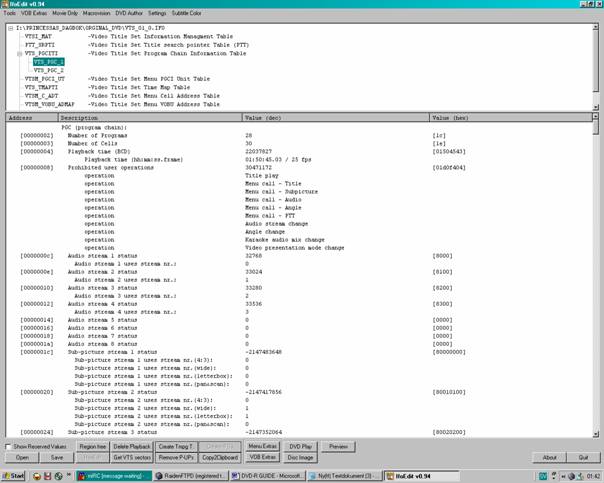Select PTT_SRPTI tree entry
The height and width of the screenshot is (483, 604).
click(40, 45)
